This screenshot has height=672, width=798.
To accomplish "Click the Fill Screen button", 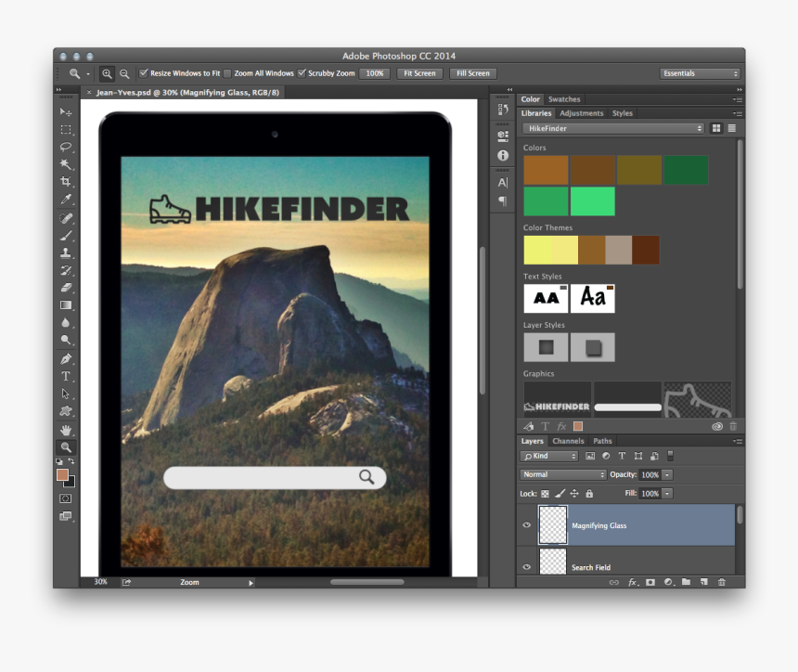I will (473, 73).
